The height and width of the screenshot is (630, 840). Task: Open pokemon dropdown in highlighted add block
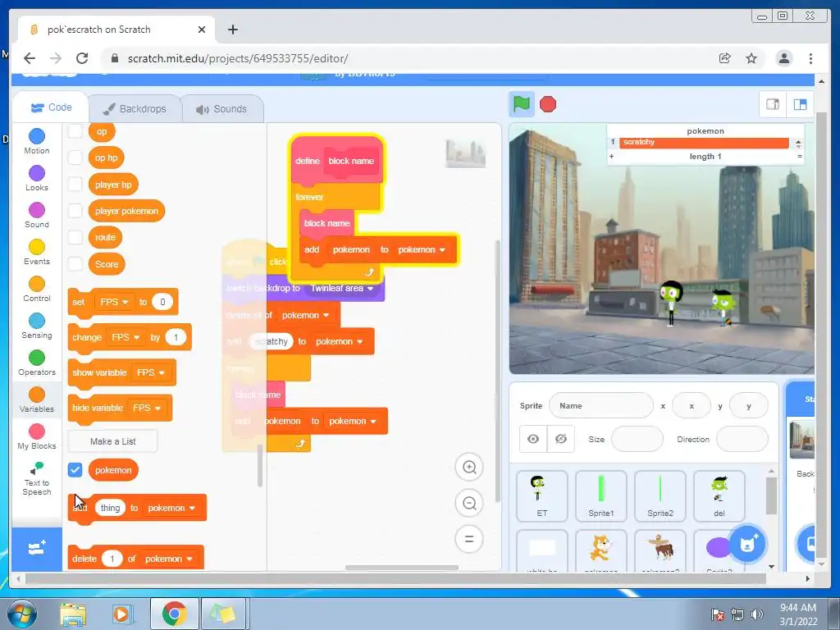pyautogui.click(x=422, y=249)
